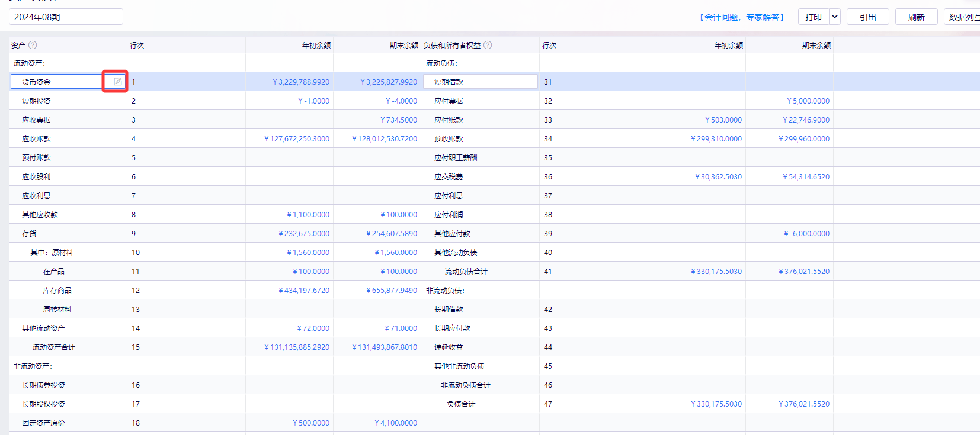
Task: Click 应收账款 closing balance ¥128,012,530.7200
Action: coord(385,139)
